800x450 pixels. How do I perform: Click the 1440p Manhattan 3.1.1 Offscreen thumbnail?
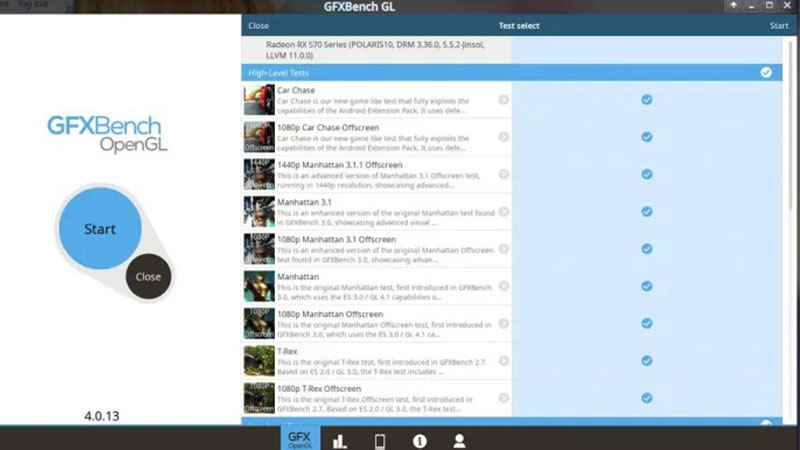pos(259,174)
